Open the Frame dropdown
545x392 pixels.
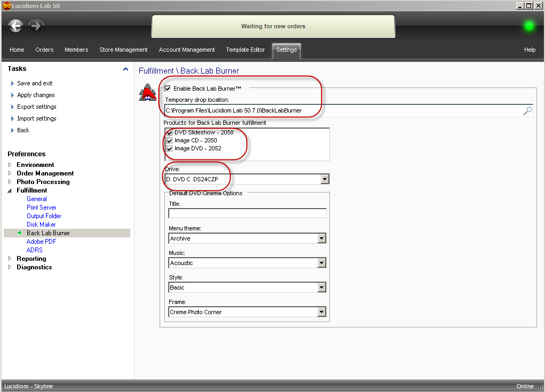click(x=321, y=312)
